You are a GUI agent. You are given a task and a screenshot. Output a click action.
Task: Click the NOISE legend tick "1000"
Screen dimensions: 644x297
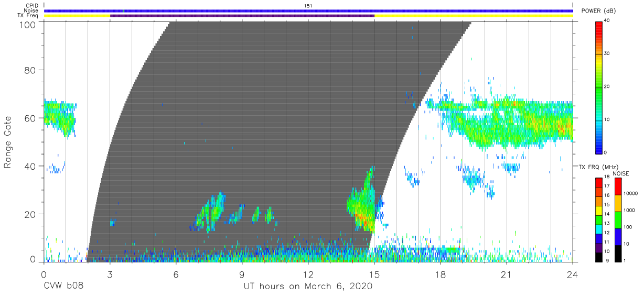(x=630, y=210)
